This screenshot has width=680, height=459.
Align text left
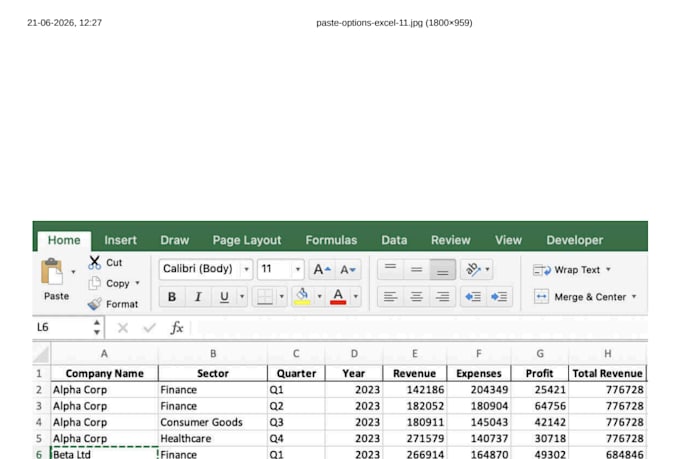(390, 297)
